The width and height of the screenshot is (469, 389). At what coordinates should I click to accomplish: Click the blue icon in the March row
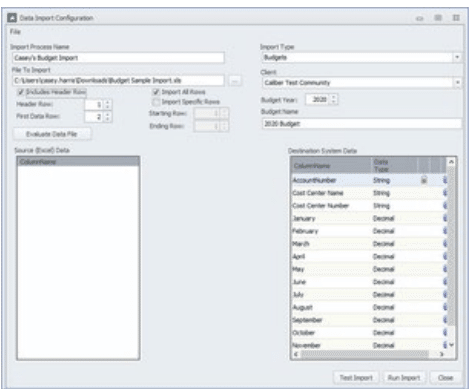click(445, 243)
